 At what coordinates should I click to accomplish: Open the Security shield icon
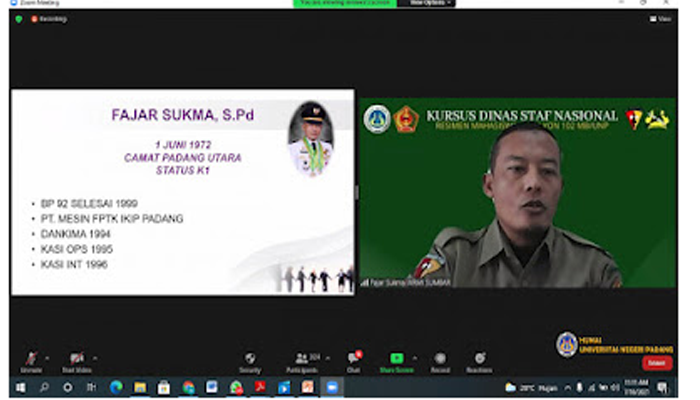[249, 359]
